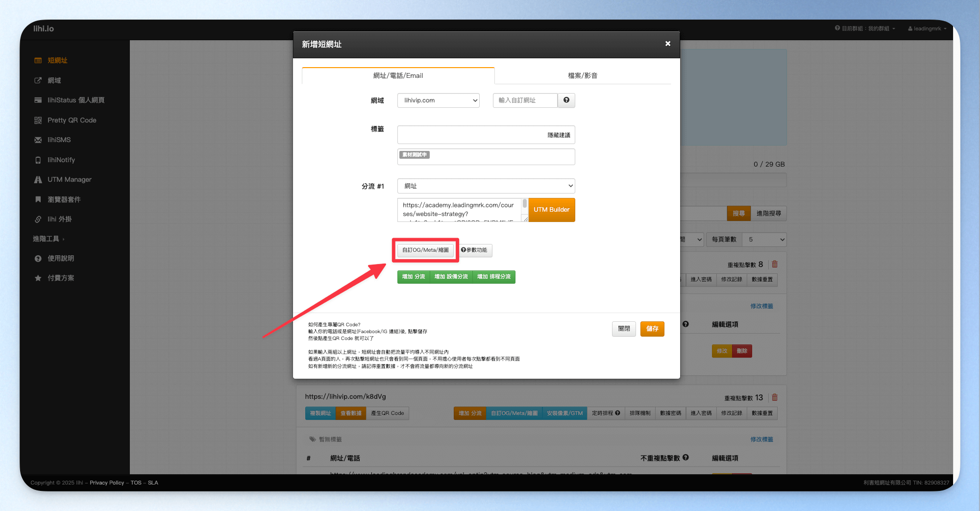The width and height of the screenshot is (980, 511).
Task: Click the 增加 設備分流 button
Action: coord(451,277)
